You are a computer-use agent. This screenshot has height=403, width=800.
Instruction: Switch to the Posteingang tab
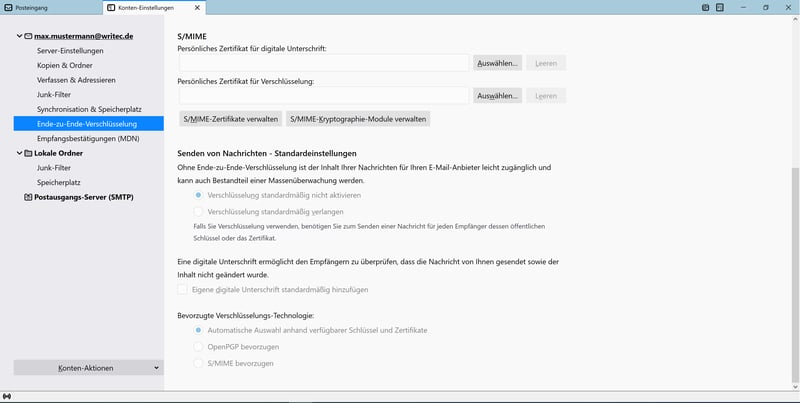click(x=45, y=7)
